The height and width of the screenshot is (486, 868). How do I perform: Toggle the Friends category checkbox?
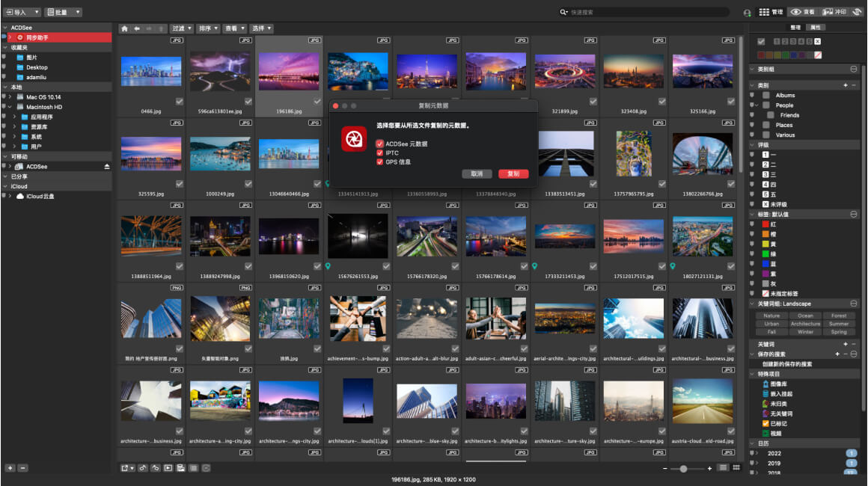(x=771, y=115)
